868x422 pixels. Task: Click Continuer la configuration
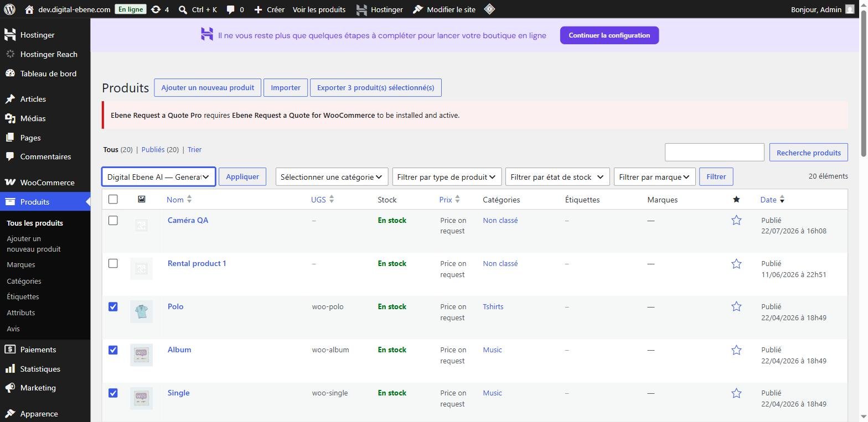pyautogui.click(x=609, y=35)
